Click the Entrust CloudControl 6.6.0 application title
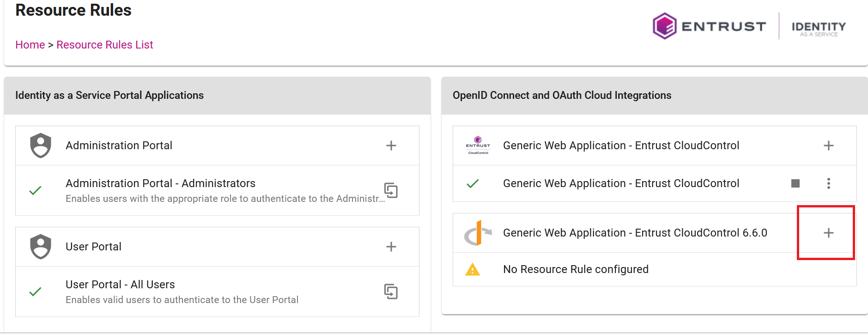Viewport: 868px width, 334px height. click(635, 233)
